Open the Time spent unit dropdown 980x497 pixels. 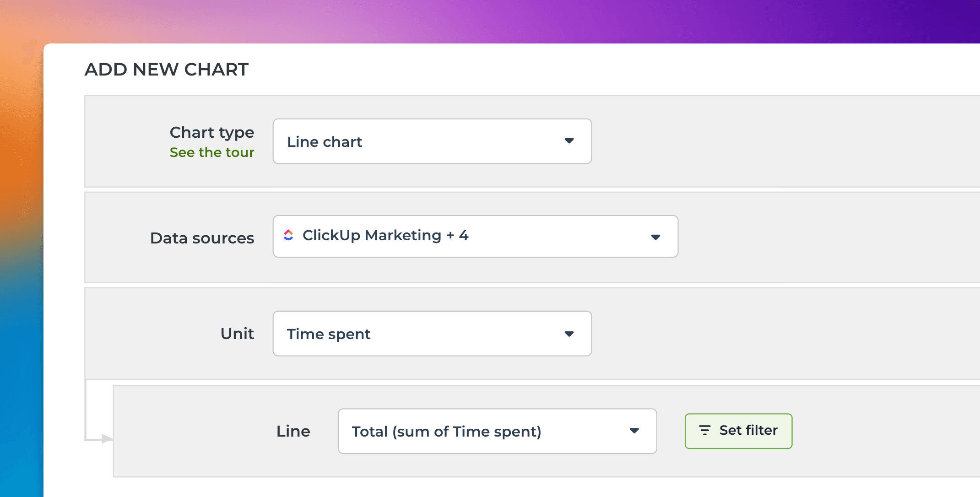[432, 334]
